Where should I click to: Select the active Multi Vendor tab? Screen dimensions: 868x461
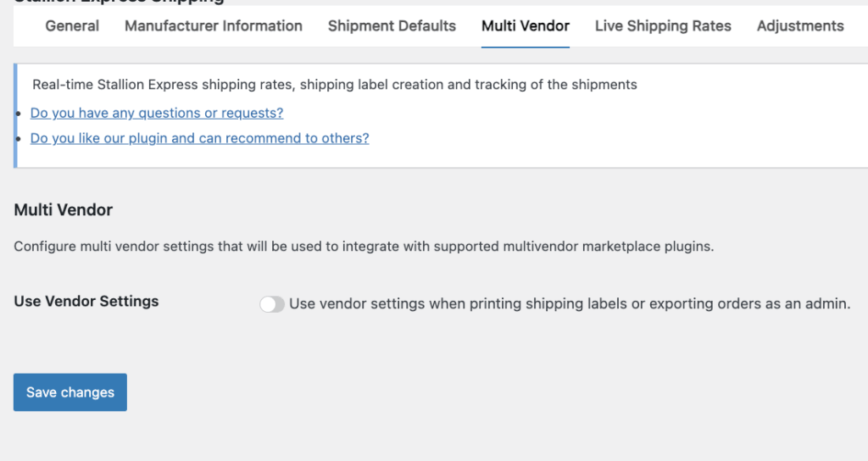click(x=526, y=26)
